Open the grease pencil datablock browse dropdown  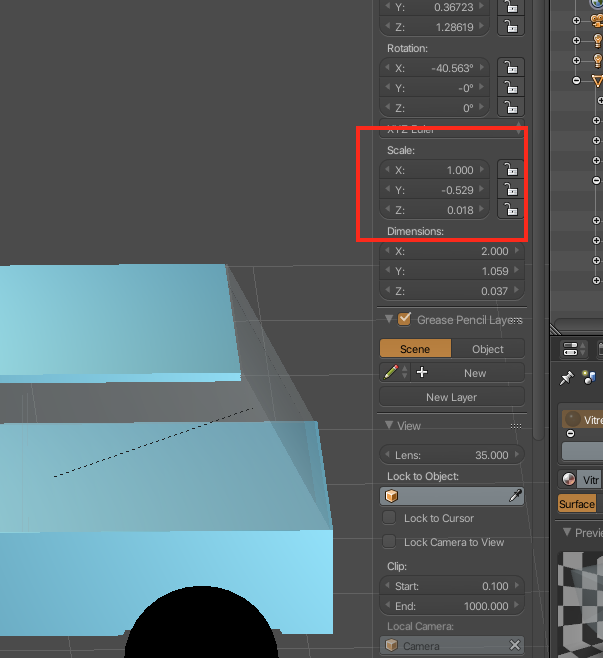click(x=394, y=372)
